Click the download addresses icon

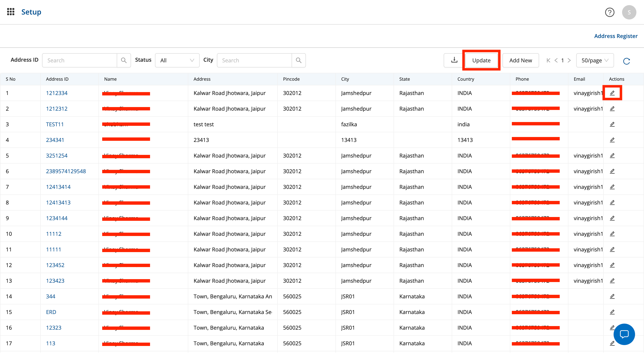pyautogui.click(x=454, y=60)
